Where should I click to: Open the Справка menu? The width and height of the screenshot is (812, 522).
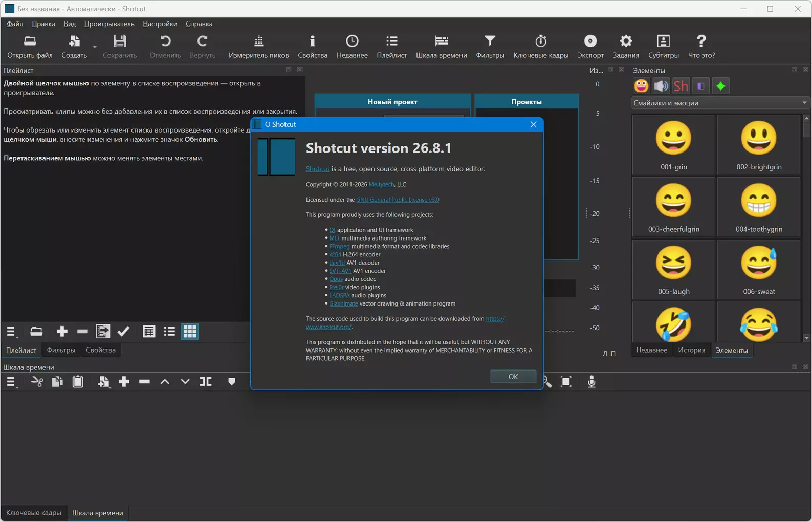pyautogui.click(x=199, y=24)
